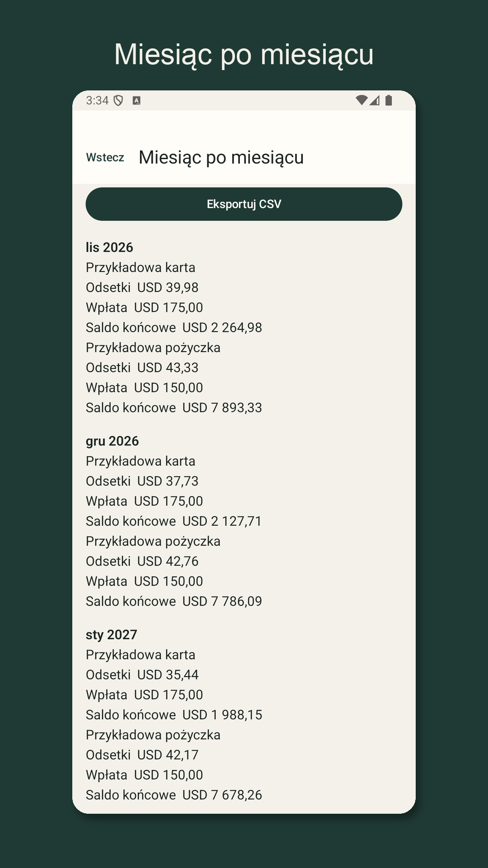Select the sty 2027 month heading
This screenshot has height=868, width=488.
click(111, 635)
